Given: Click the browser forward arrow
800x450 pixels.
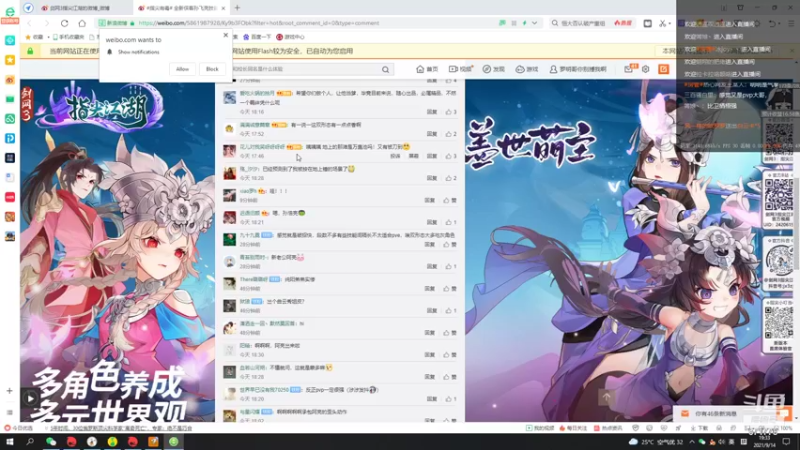Looking at the screenshot, I should point(47,23).
